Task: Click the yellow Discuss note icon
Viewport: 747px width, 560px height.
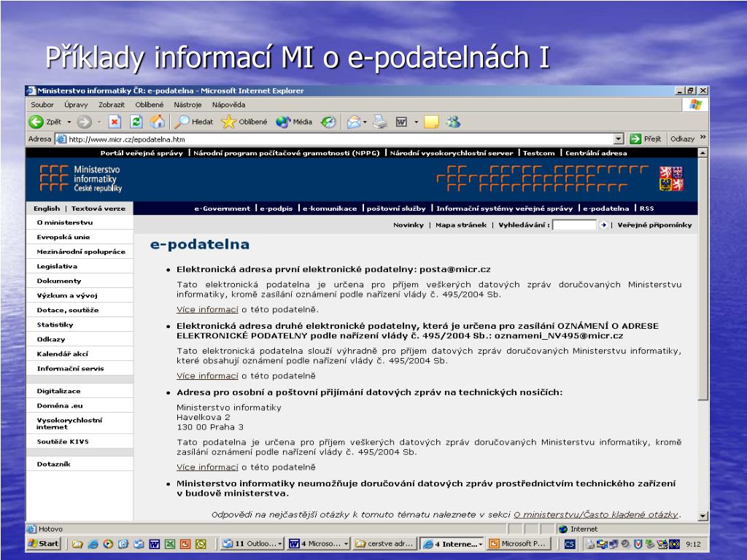Action: [x=431, y=122]
